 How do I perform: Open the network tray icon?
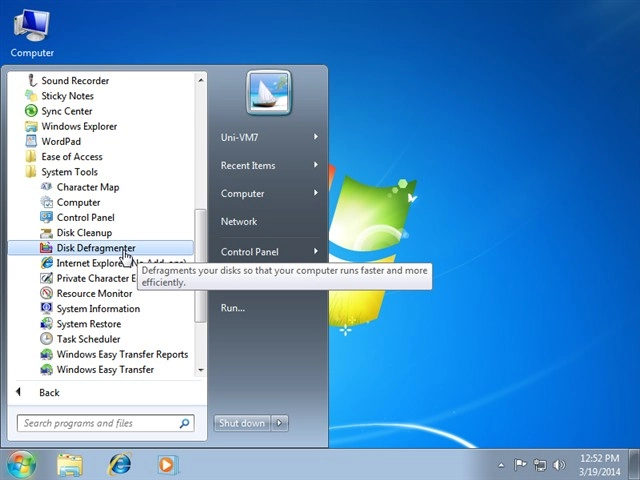point(540,464)
